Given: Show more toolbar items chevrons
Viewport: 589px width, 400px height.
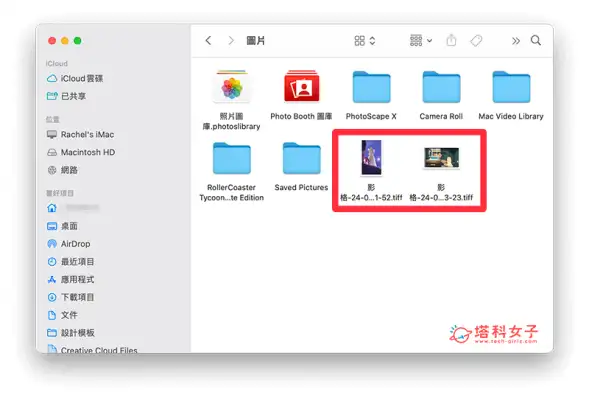Looking at the screenshot, I should [x=516, y=41].
